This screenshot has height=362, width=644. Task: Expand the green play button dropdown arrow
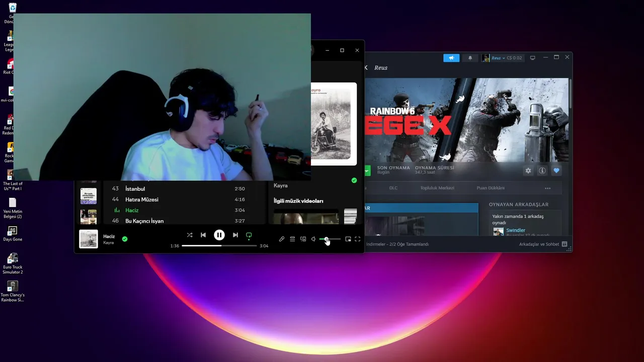[367, 171]
